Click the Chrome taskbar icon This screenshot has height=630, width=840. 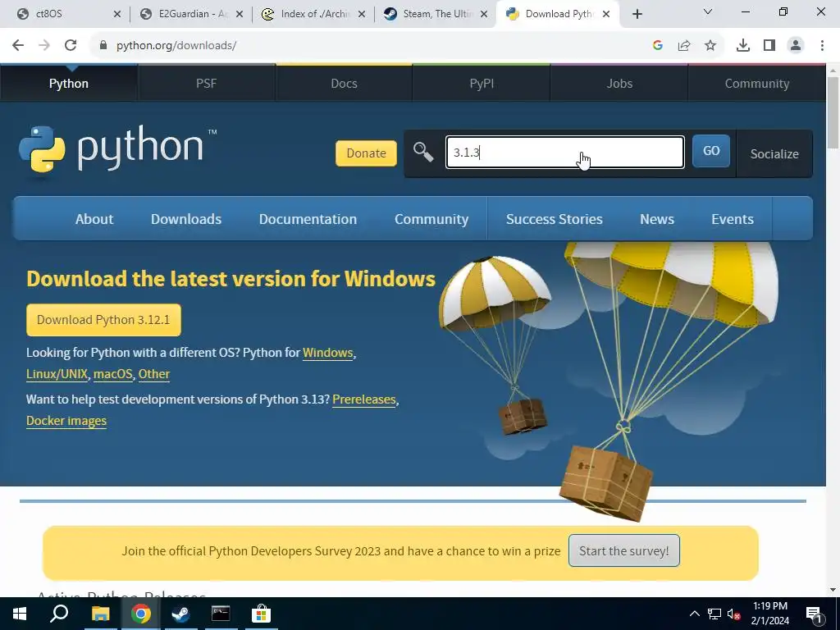[140, 614]
